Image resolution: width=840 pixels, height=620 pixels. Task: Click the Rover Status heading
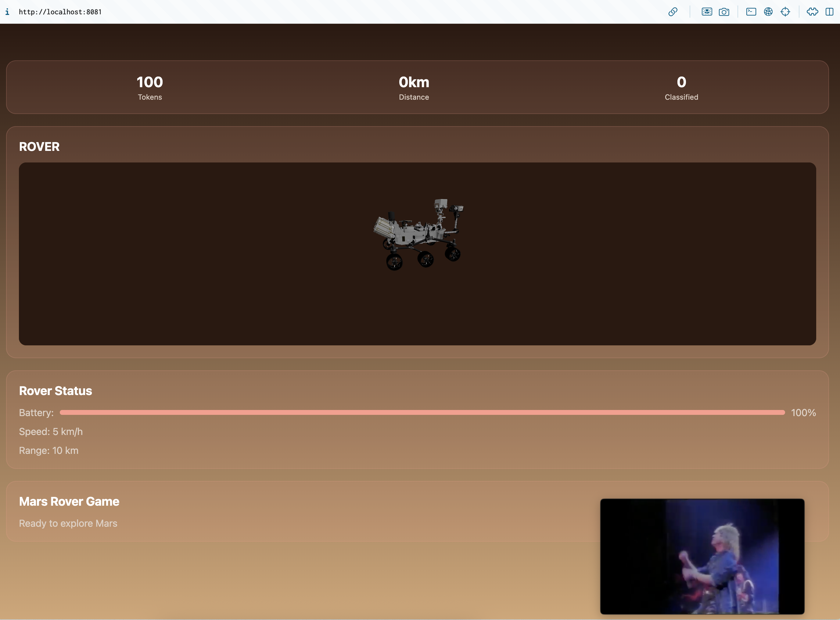tap(55, 391)
